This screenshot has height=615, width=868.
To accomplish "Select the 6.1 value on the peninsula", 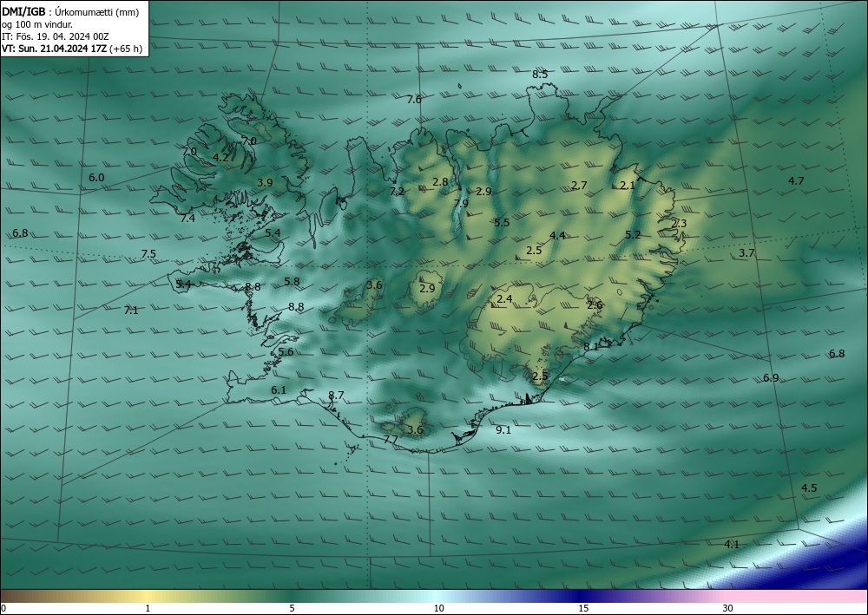I will point(279,390).
